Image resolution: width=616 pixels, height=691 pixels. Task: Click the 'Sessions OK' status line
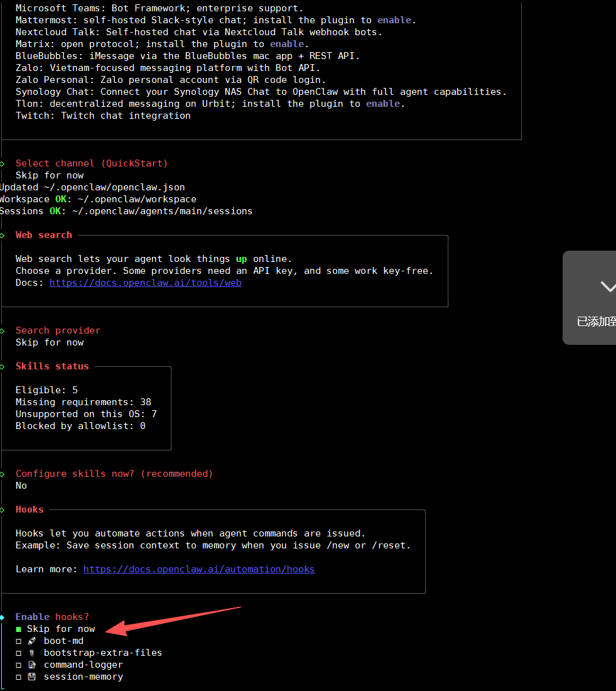click(126, 211)
